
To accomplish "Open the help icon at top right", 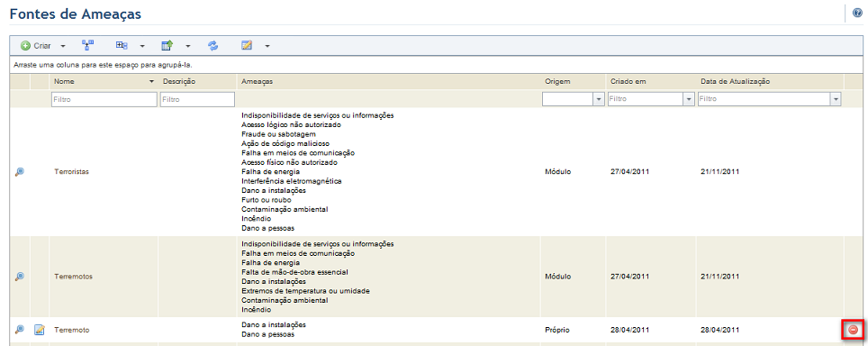I will click(857, 14).
